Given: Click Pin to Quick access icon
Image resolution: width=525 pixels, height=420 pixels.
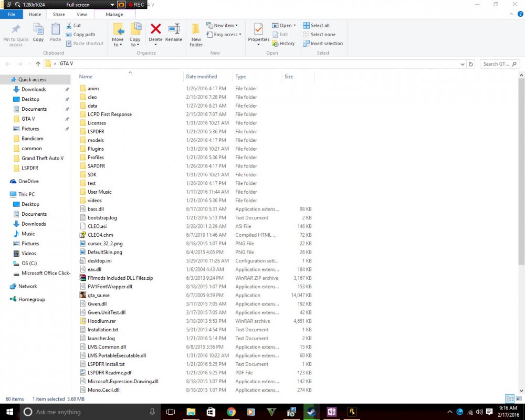Looking at the screenshot, I should (x=16, y=29).
